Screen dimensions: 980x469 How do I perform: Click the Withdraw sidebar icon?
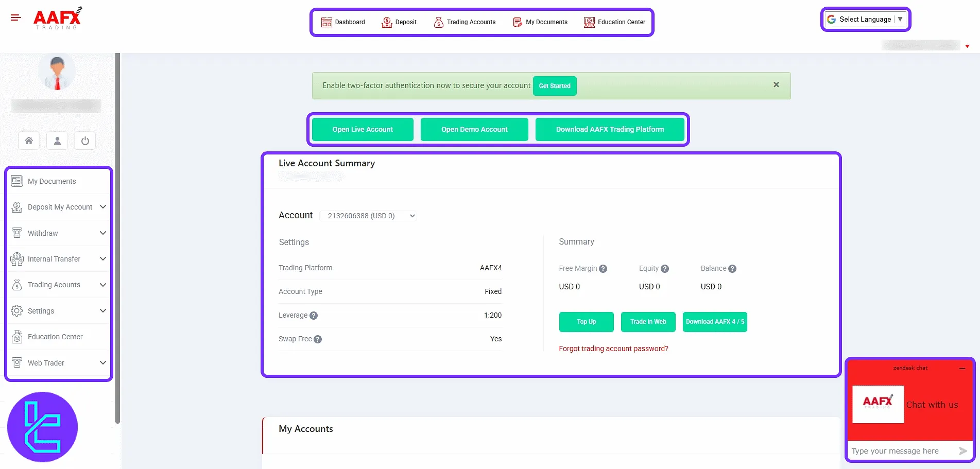(17, 233)
